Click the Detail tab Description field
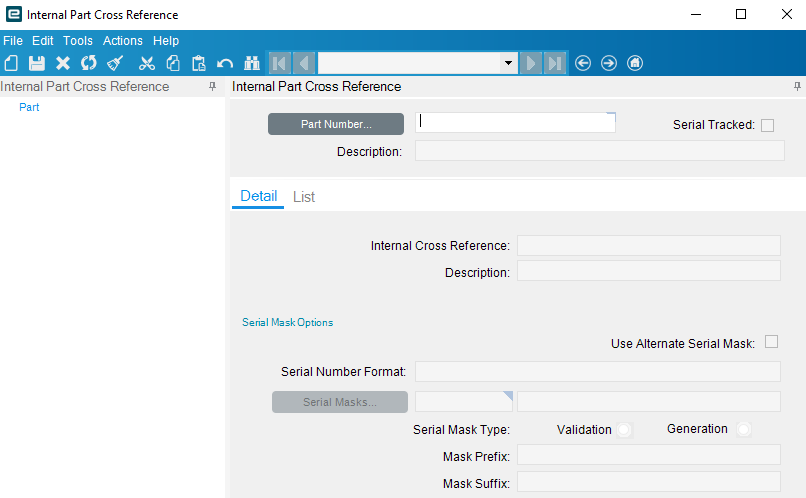This screenshot has width=806, height=498. point(649,271)
